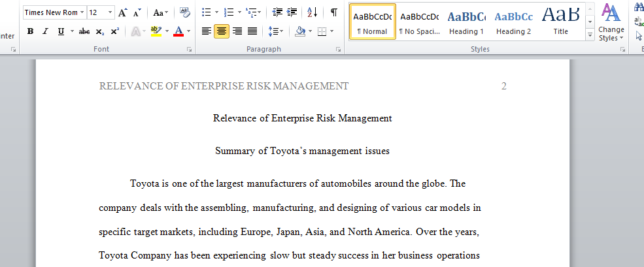Apply the Heading 2 style

point(513,22)
